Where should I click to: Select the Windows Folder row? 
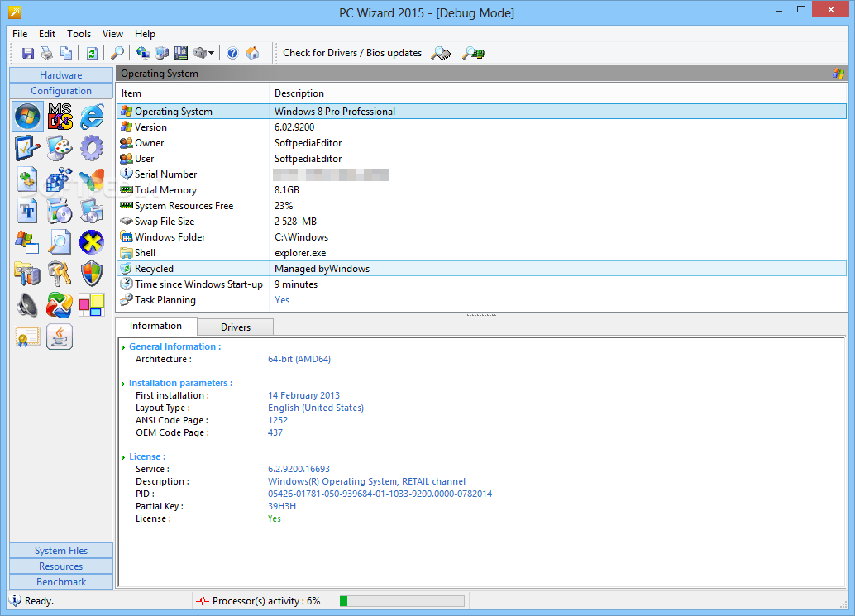[482, 237]
